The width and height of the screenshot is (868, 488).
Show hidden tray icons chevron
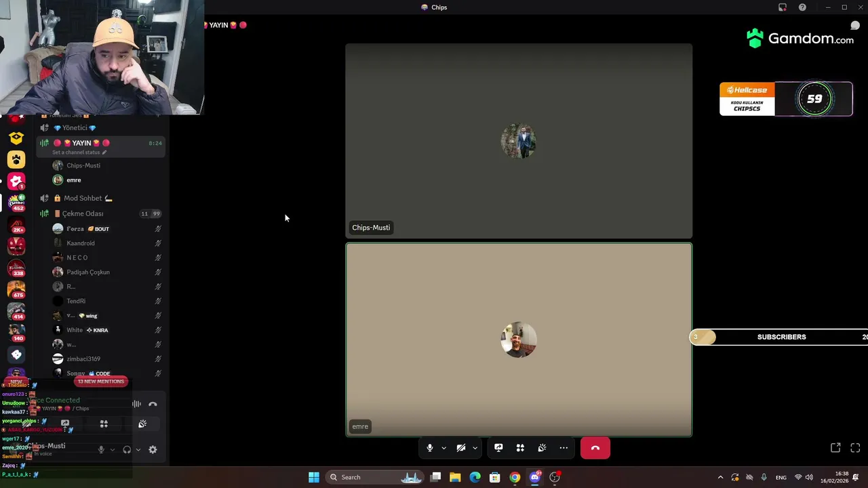click(x=720, y=477)
